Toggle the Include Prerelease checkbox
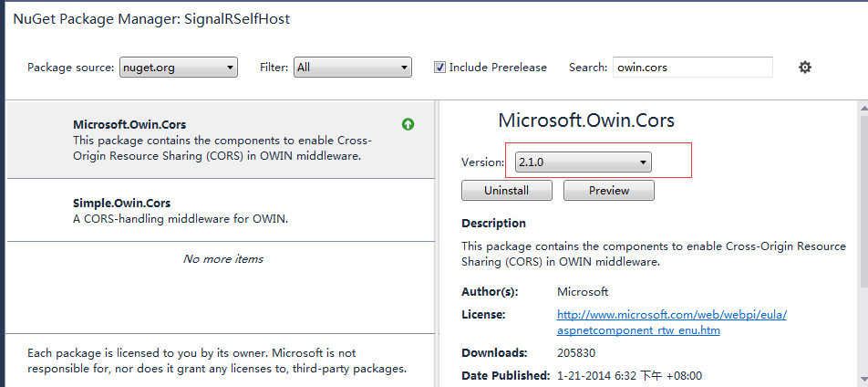 coord(439,68)
